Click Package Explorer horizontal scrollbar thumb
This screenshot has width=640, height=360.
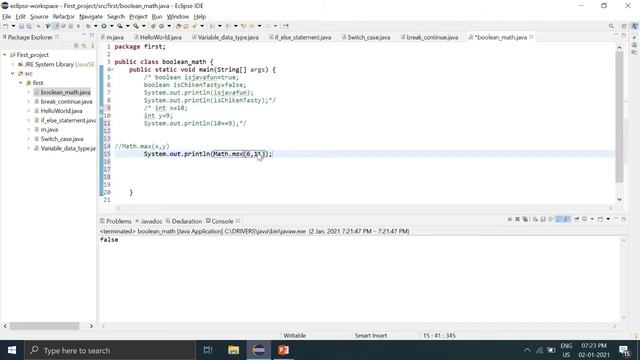coord(44,326)
